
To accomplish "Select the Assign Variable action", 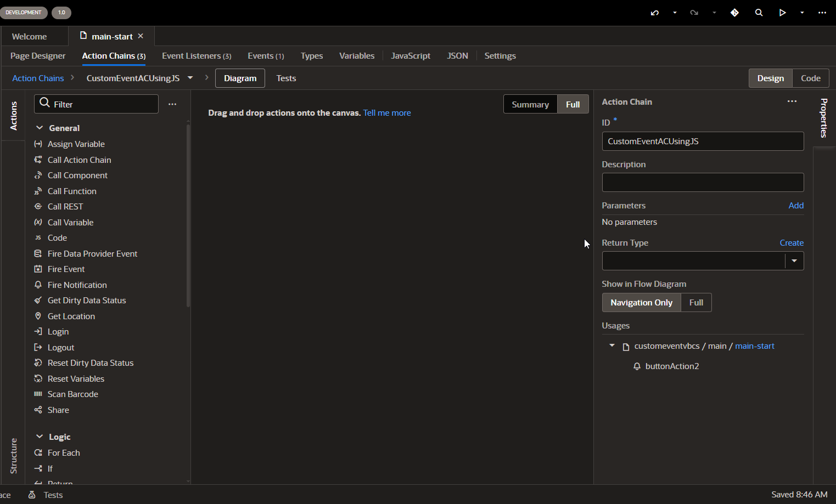I will [76, 144].
